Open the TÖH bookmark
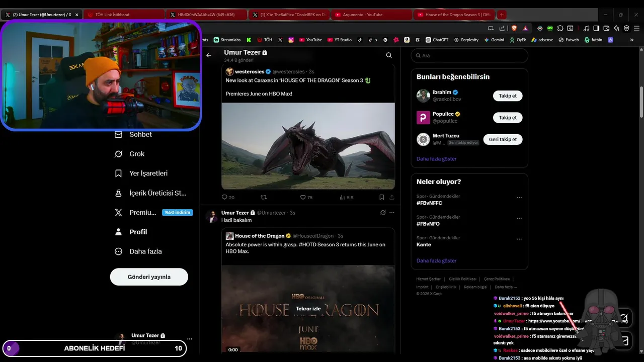This screenshot has width=644, height=362. click(x=265, y=40)
